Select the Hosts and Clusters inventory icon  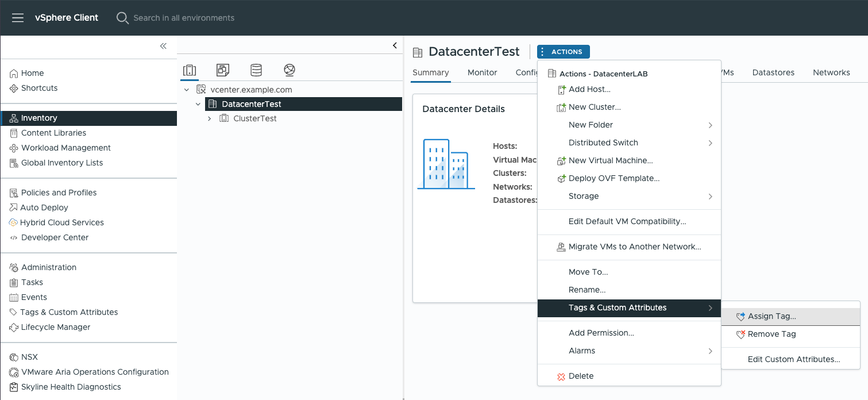click(x=190, y=70)
